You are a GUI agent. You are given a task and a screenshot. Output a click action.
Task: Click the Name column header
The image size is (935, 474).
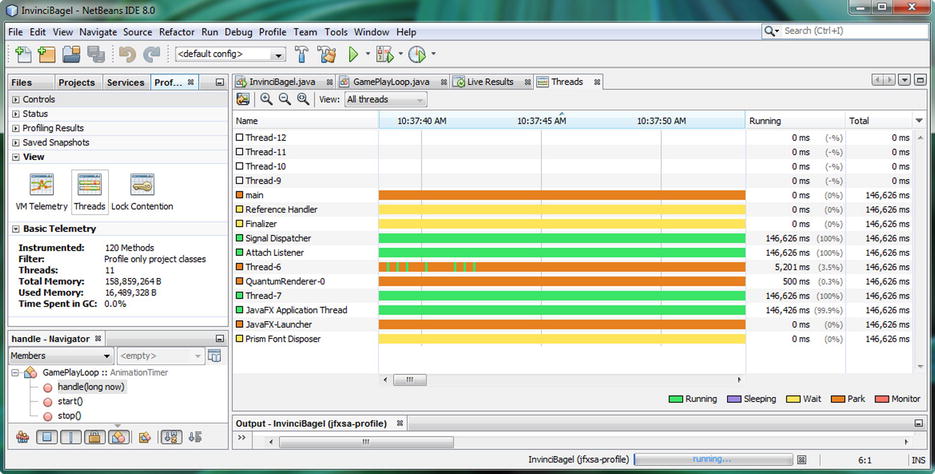click(306, 120)
